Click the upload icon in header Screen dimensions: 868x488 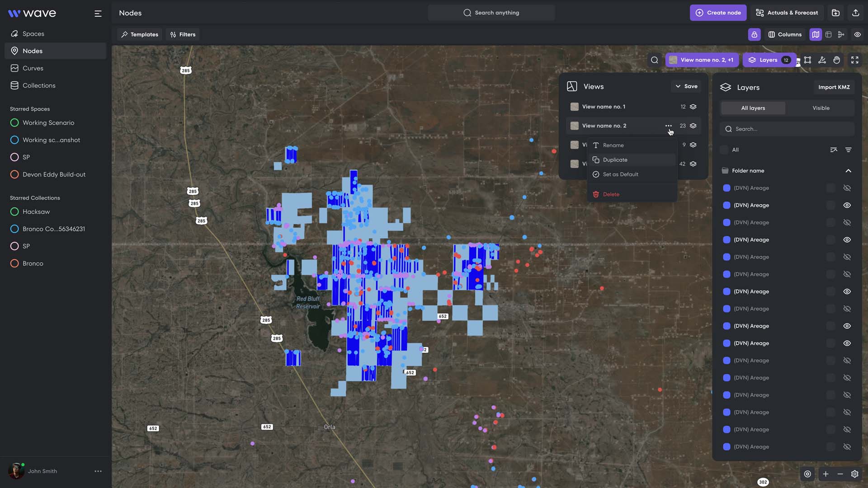855,13
